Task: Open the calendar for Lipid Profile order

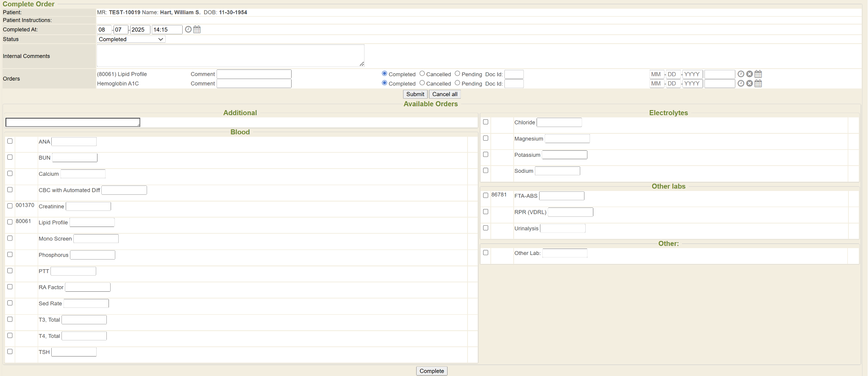Action: [758, 74]
